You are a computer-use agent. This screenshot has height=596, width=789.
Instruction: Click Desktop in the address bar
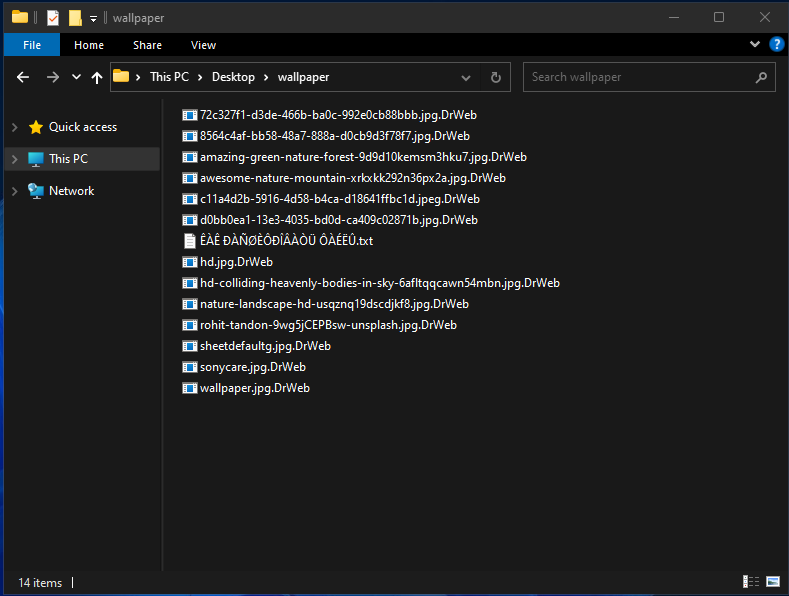coord(233,77)
